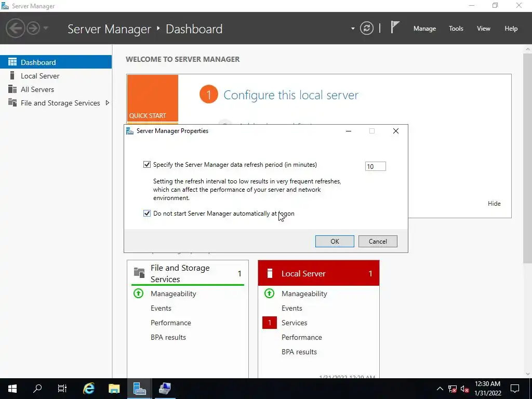Expand the File and Storage Services arrow
The height and width of the screenshot is (399, 532).
click(x=107, y=103)
